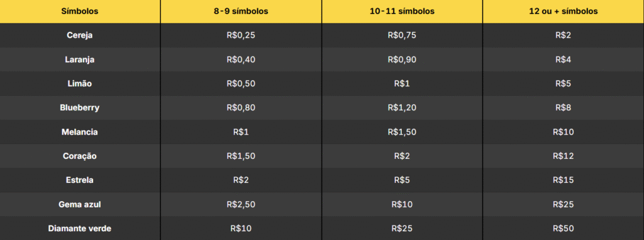Click the 12 ou + símbolos header

[x=563, y=11]
